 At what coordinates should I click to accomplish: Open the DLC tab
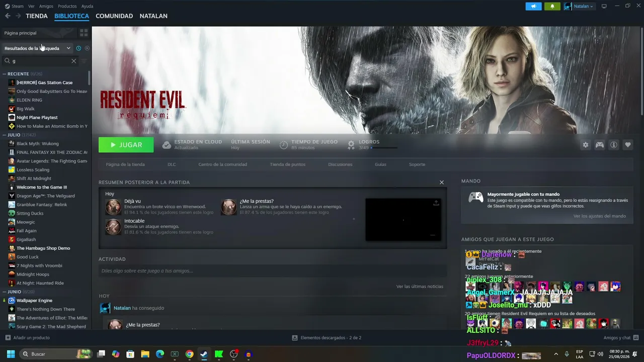[x=172, y=164]
